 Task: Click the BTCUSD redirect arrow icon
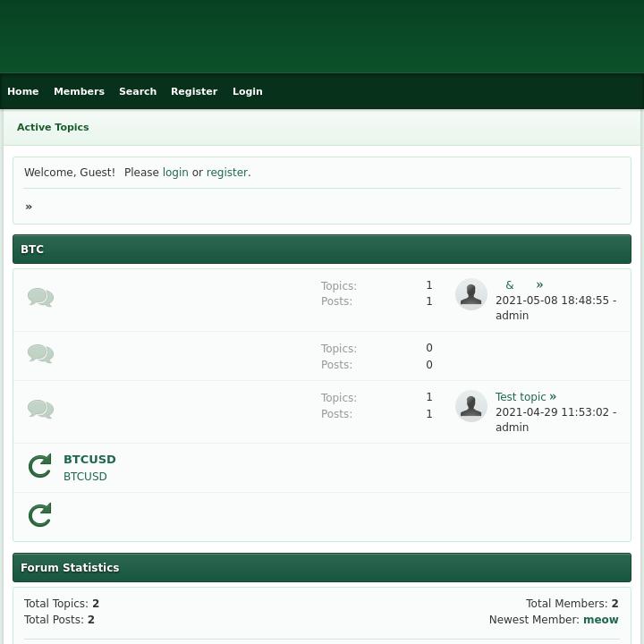tap(40, 466)
